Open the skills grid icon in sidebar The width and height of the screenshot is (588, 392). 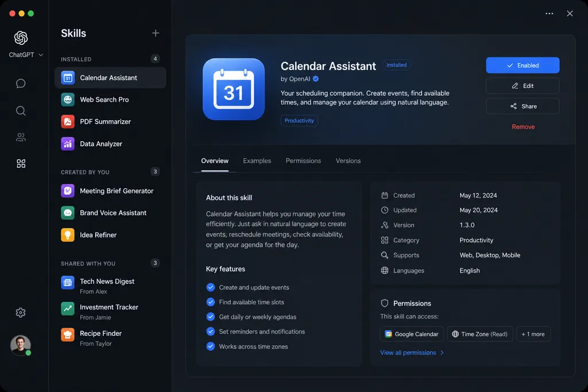coord(21,164)
